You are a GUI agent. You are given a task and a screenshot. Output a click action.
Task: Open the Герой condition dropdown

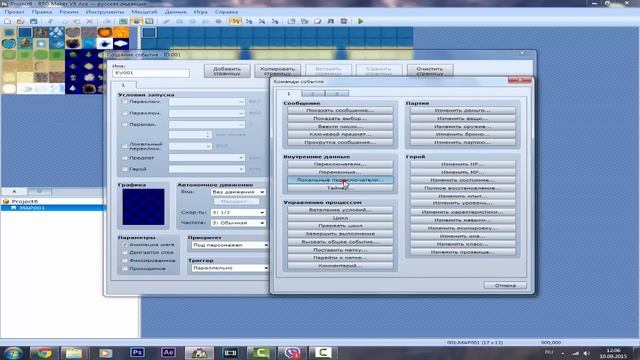(x=207, y=169)
